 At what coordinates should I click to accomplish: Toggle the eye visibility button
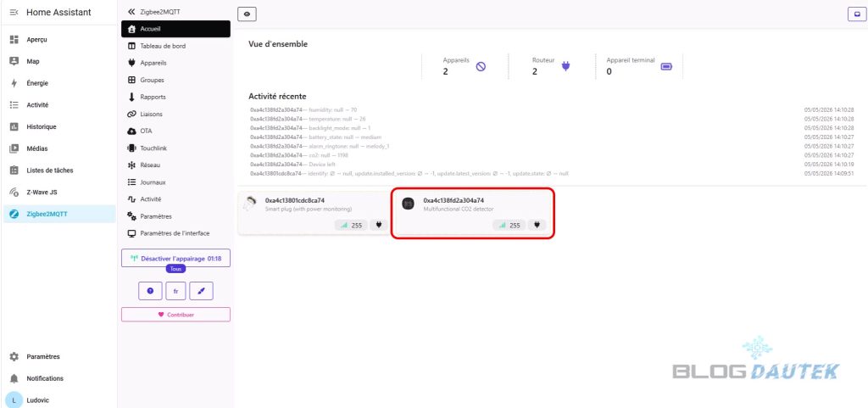[247, 14]
